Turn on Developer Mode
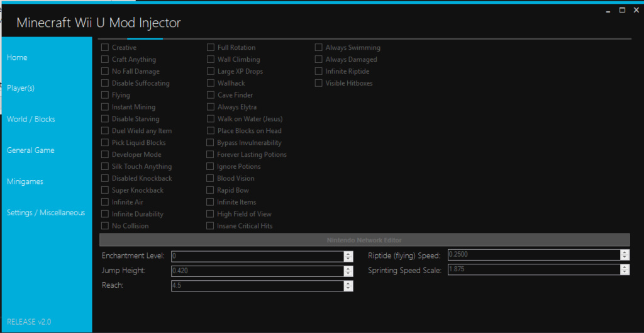 coord(105,155)
